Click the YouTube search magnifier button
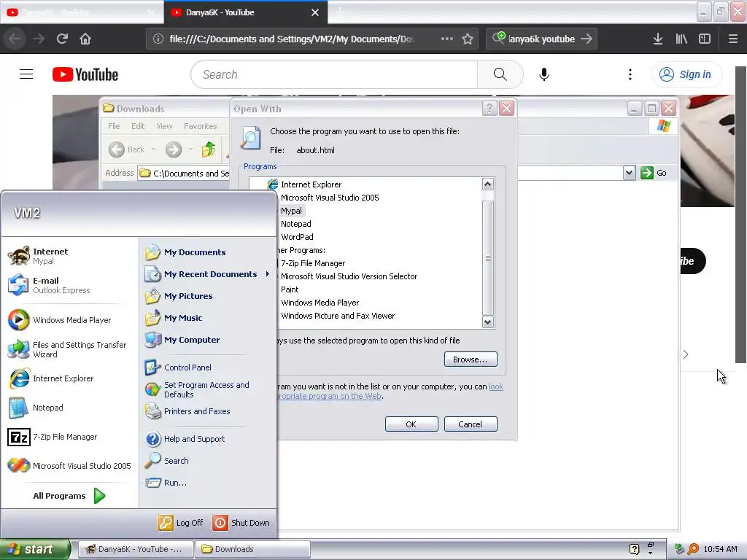747x560 pixels. tap(500, 74)
